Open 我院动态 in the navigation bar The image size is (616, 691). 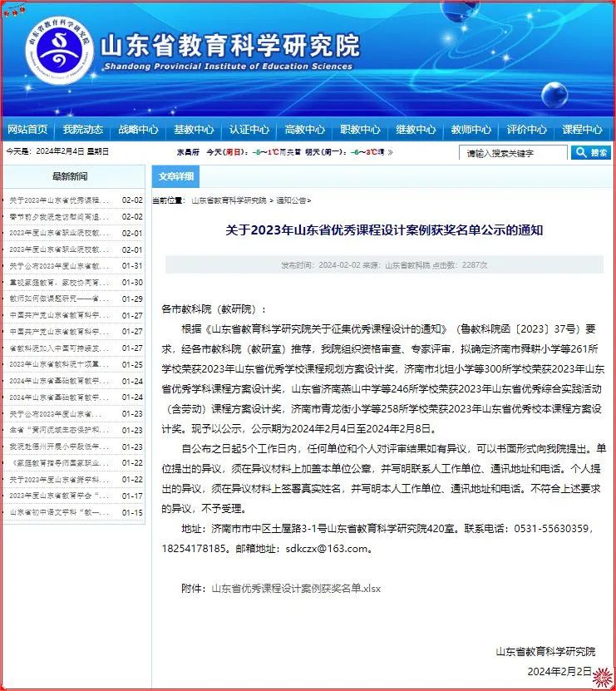83,129
